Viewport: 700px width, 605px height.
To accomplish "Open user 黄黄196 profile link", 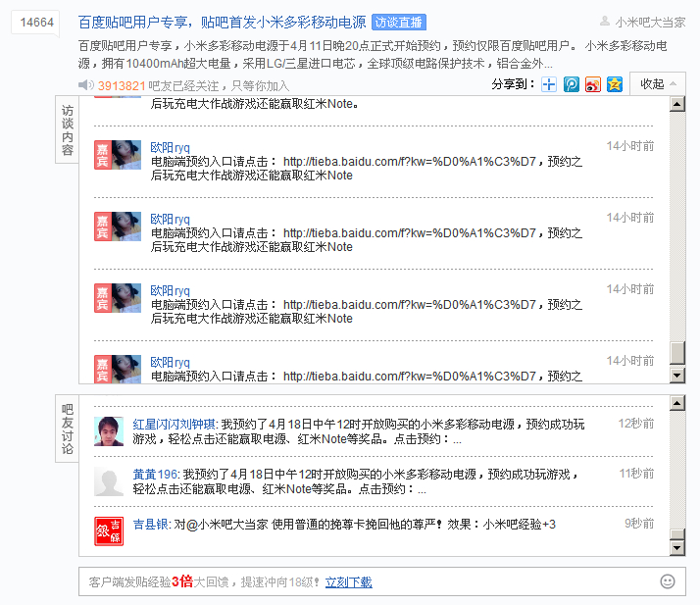I will (x=155, y=475).
